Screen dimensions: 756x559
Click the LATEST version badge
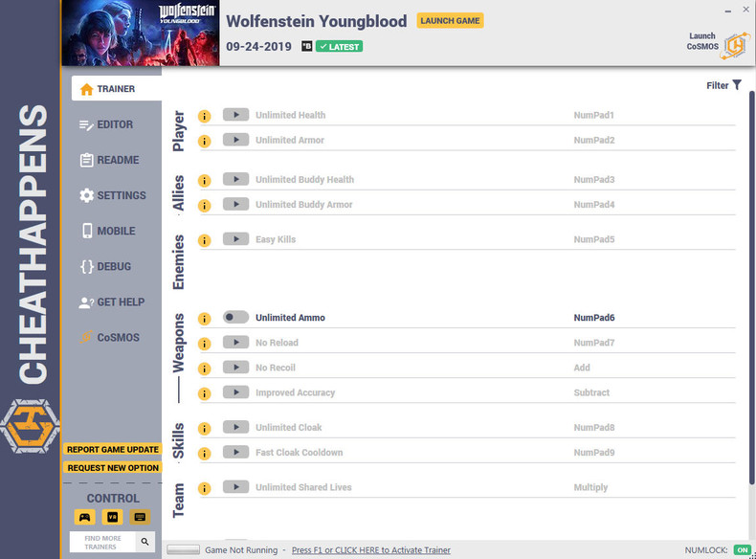click(339, 47)
